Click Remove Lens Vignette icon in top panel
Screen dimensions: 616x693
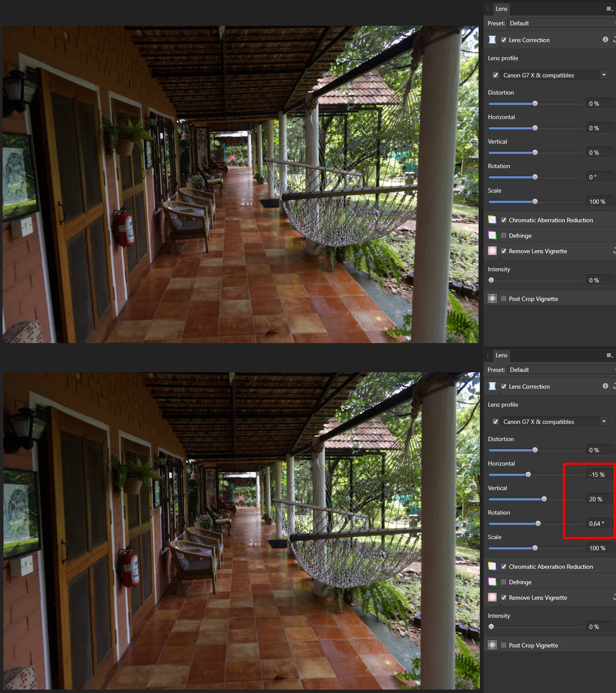(x=492, y=251)
